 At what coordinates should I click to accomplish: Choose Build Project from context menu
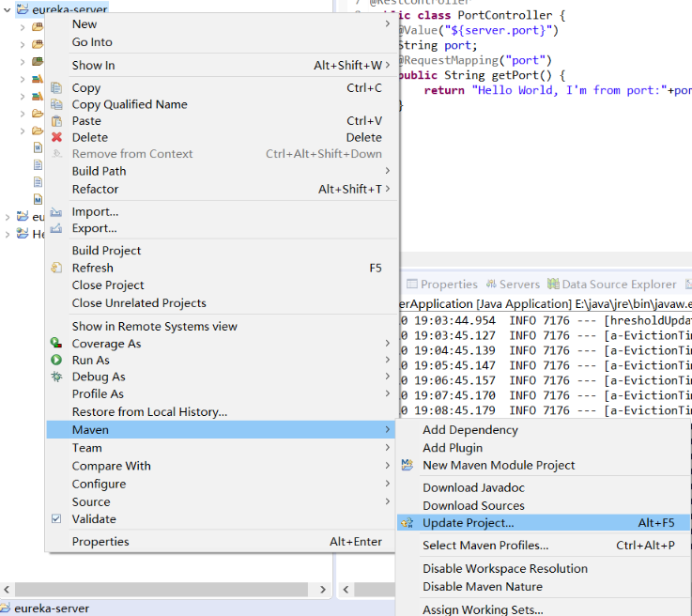[x=221, y=251]
